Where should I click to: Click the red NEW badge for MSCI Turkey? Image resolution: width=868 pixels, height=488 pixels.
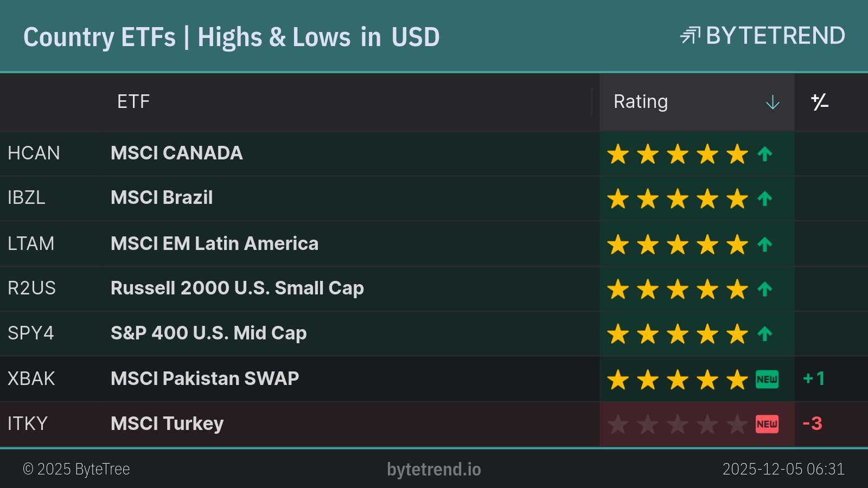click(767, 424)
